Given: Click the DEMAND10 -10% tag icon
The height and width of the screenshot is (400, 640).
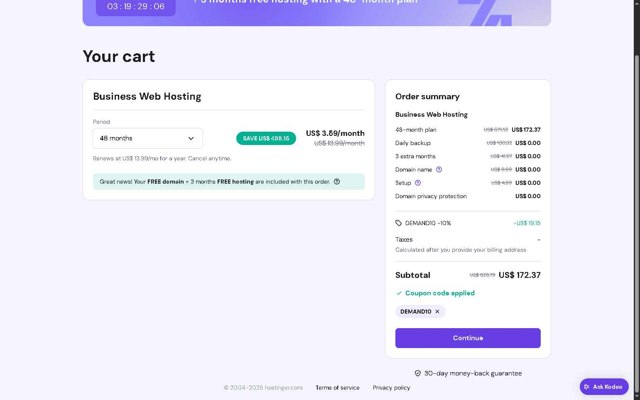Looking at the screenshot, I should (399, 223).
